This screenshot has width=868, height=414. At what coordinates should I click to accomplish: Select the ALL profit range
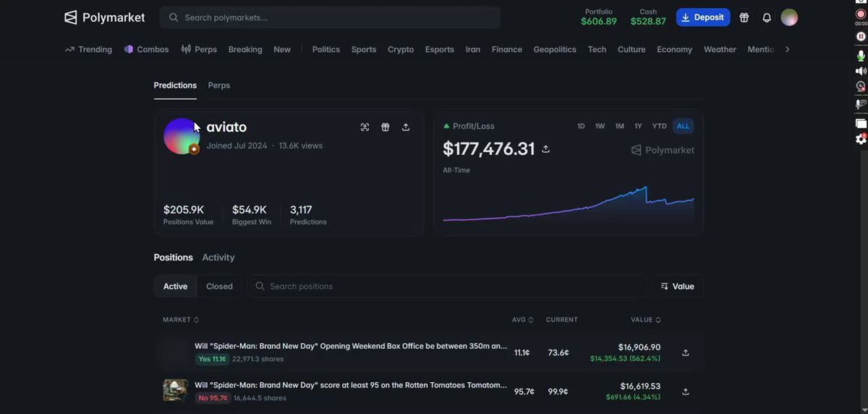(683, 126)
